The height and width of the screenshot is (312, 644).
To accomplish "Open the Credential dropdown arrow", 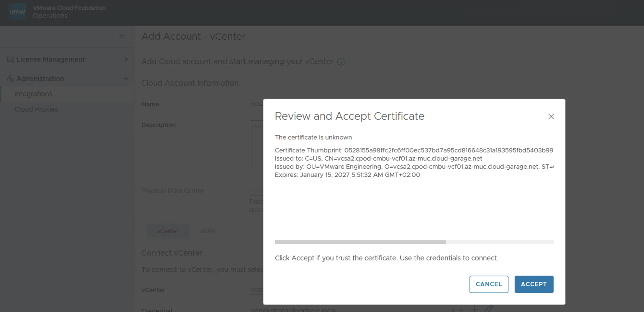I will [461, 310].
